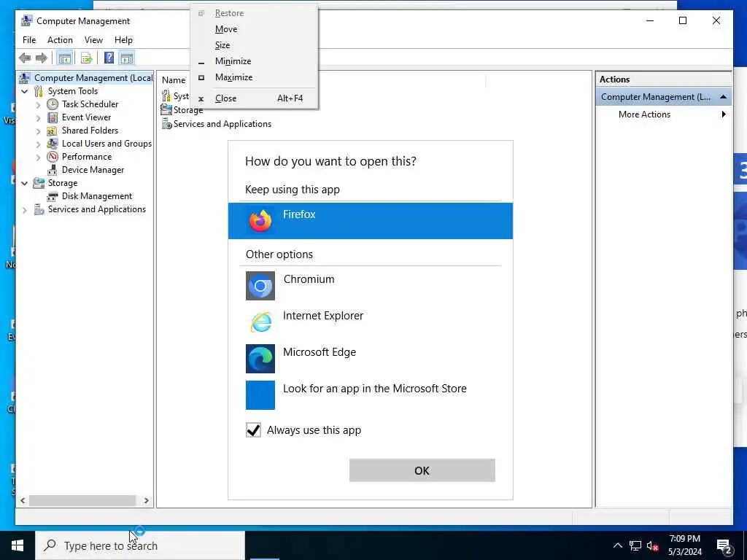Toggle Show/Hide Console Tree toolbar icon
747x560 pixels.
(x=64, y=58)
